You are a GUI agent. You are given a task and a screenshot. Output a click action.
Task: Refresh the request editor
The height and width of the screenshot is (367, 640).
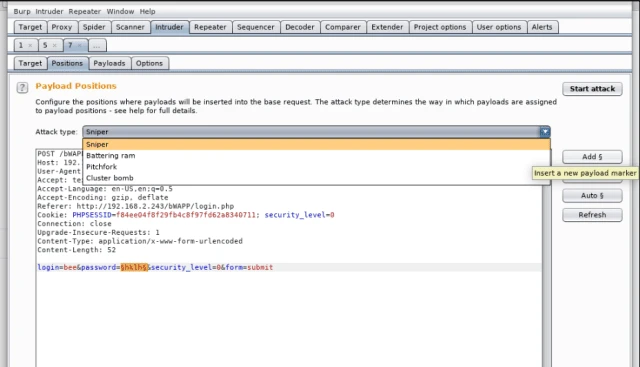pyautogui.click(x=592, y=215)
